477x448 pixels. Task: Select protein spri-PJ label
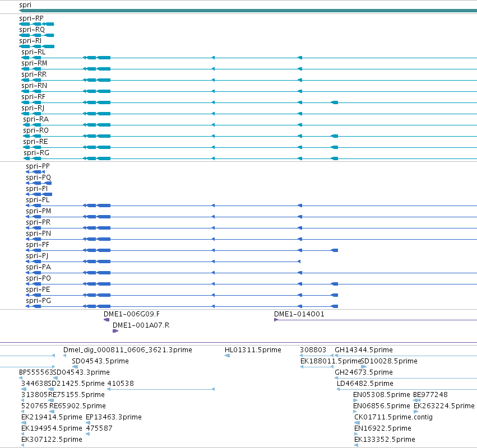pyautogui.click(x=37, y=256)
